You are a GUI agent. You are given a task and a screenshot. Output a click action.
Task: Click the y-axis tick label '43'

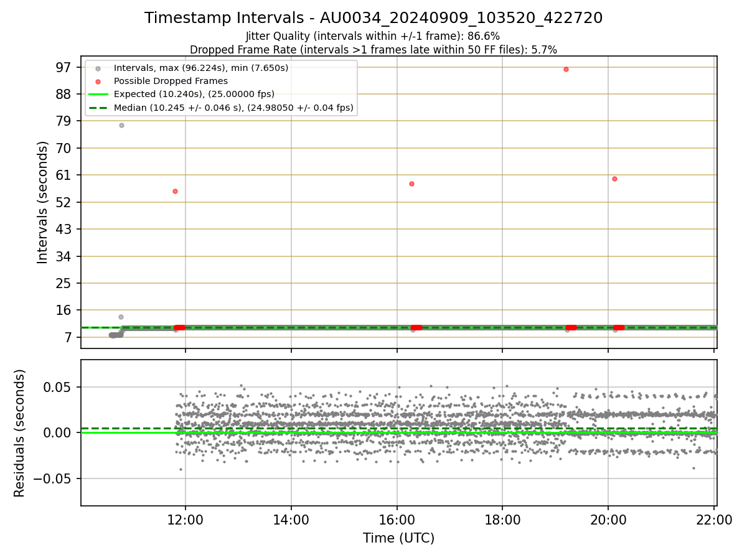tap(65, 229)
